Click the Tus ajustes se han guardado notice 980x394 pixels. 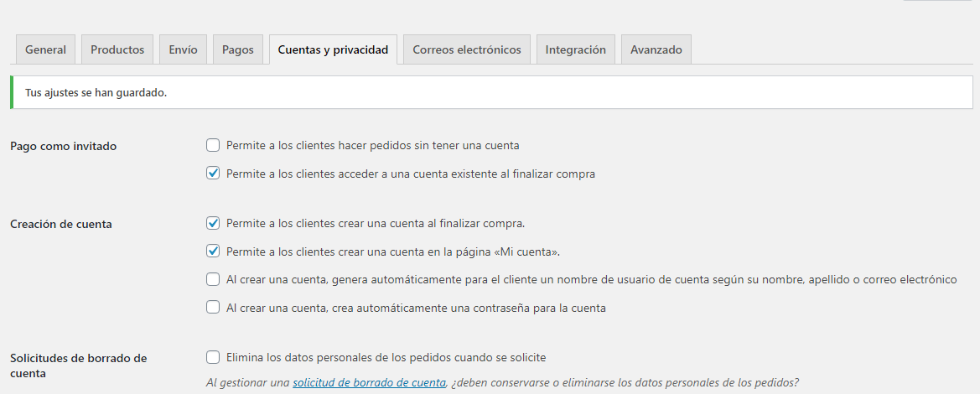[491, 92]
